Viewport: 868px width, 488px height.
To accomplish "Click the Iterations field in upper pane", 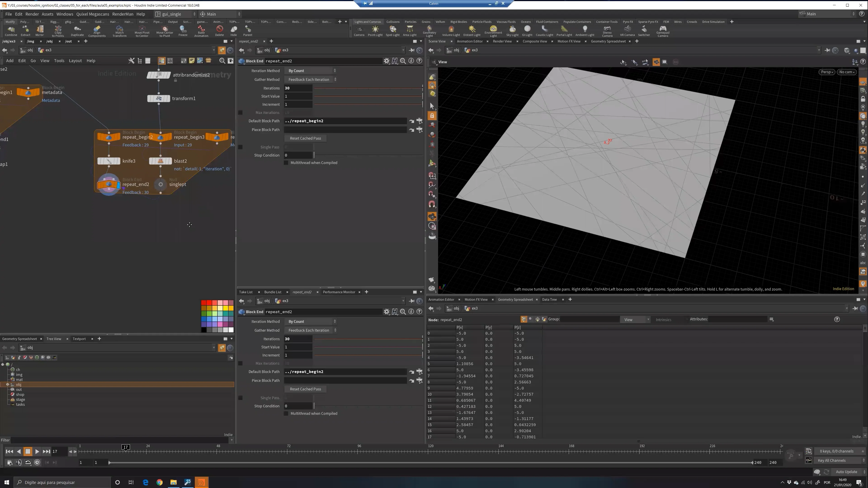I will (x=298, y=88).
